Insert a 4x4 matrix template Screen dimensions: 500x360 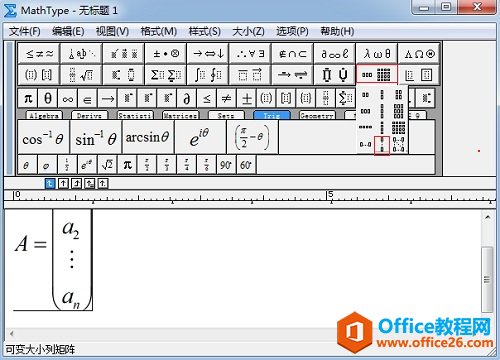398,127
